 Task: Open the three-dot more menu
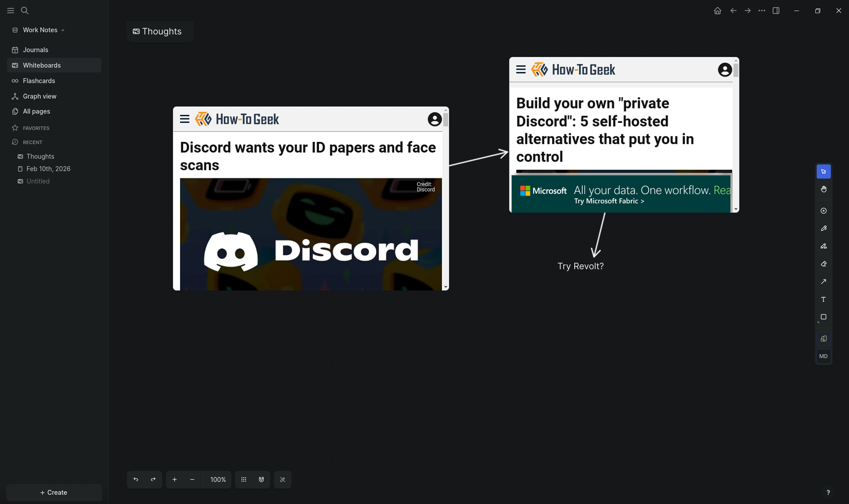point(762,11)
